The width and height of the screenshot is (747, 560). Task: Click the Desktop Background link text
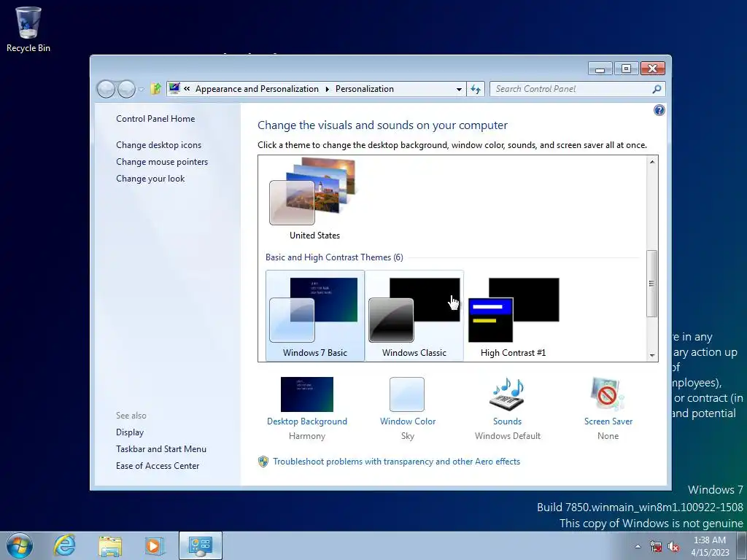[x=307, y=421]
